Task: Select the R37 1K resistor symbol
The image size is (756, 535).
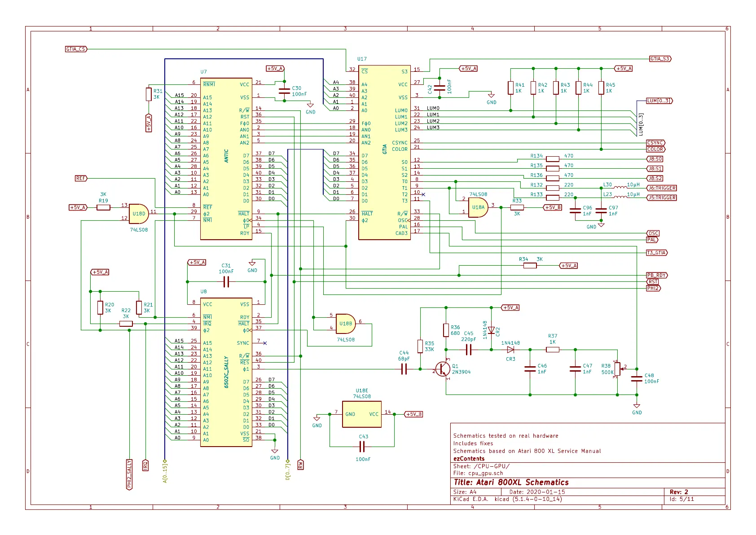Action: (553, 350)
